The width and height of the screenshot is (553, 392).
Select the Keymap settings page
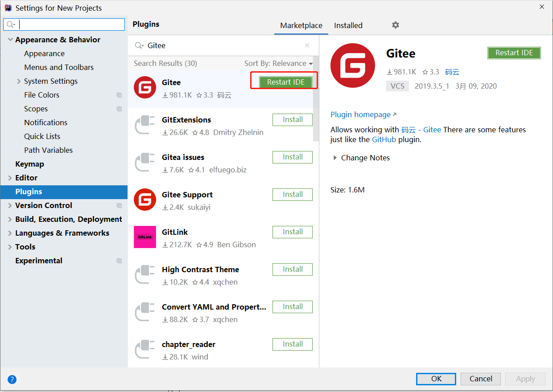29,164
